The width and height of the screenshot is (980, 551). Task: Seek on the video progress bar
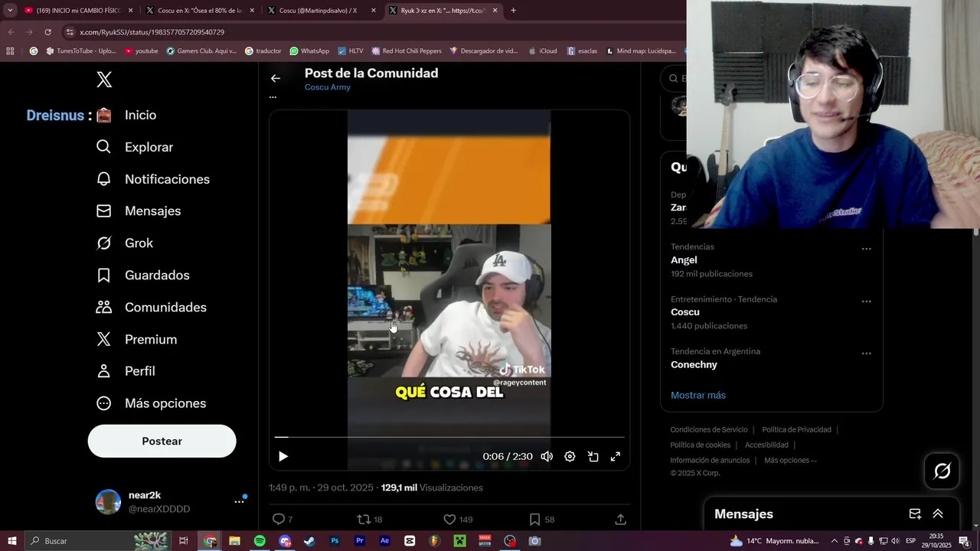click(x=449, y=437)
